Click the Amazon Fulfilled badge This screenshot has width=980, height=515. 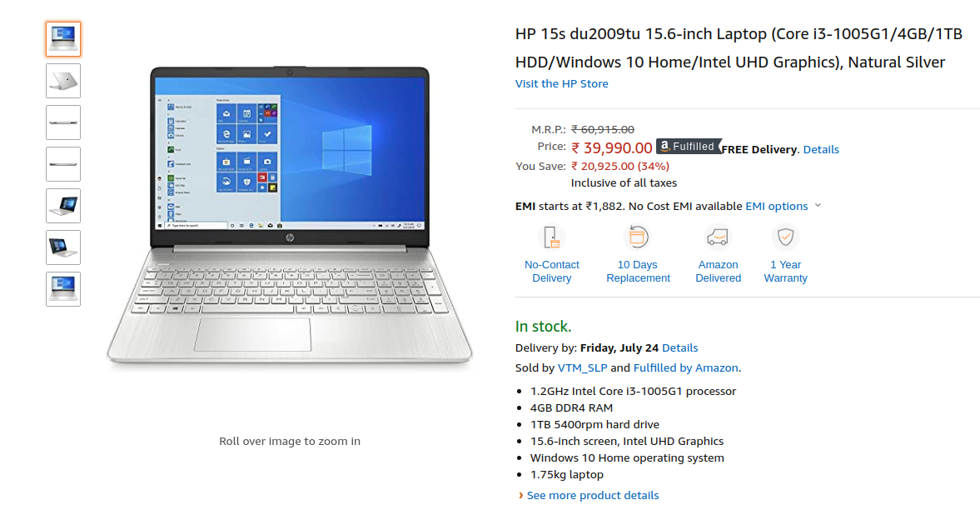pos(689,147)
